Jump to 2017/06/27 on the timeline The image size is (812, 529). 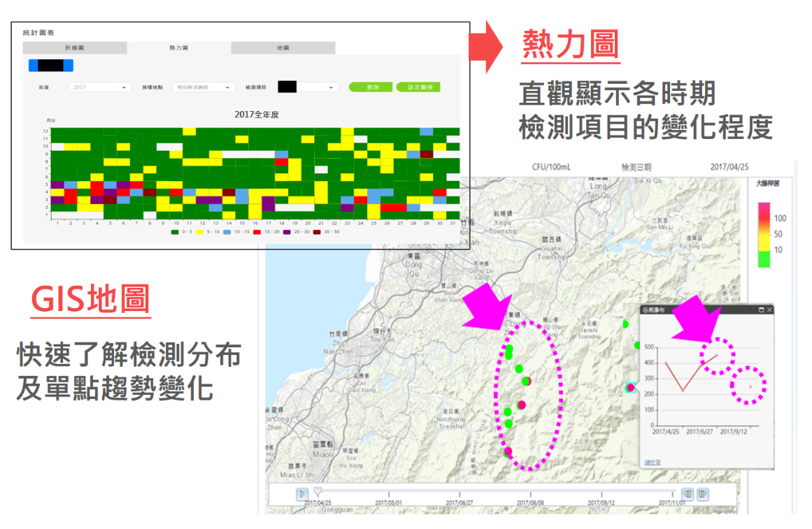[460, 502]
